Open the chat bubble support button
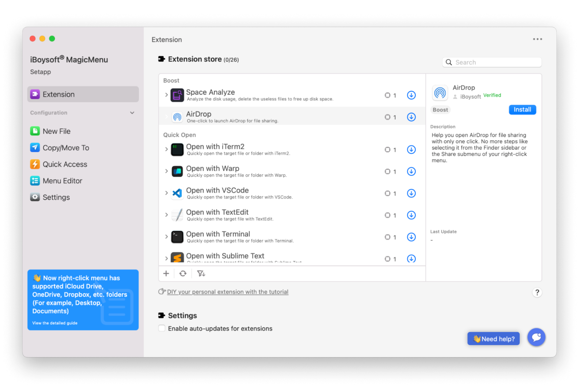This screenshot has width=579, height=392. coord(536,337)
